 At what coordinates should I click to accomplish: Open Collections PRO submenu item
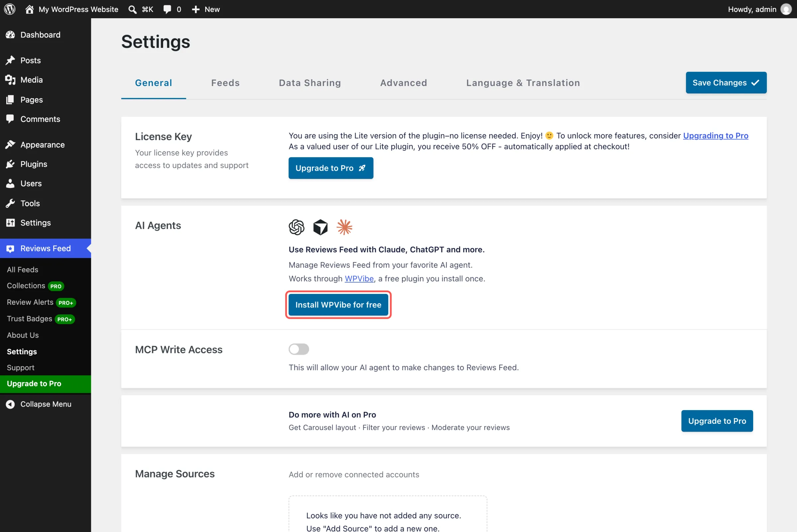click(x=35, y=286)
